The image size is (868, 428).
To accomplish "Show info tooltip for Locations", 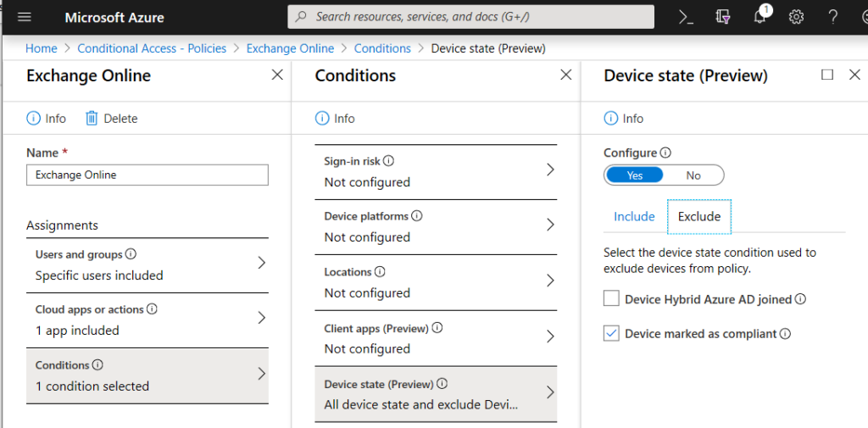I will pos(380,272).
